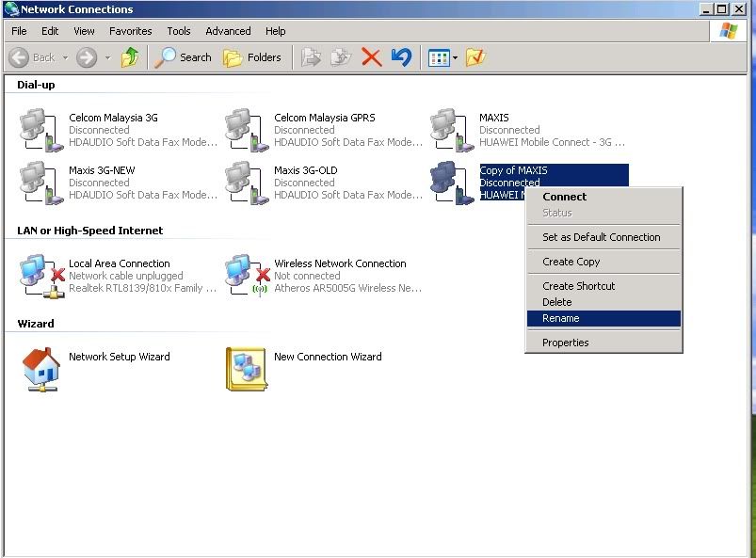The width and height of the screenshot is (756, 558).
Task: Click the Back navigation arrow icon
Action: [x=19, y=57]
